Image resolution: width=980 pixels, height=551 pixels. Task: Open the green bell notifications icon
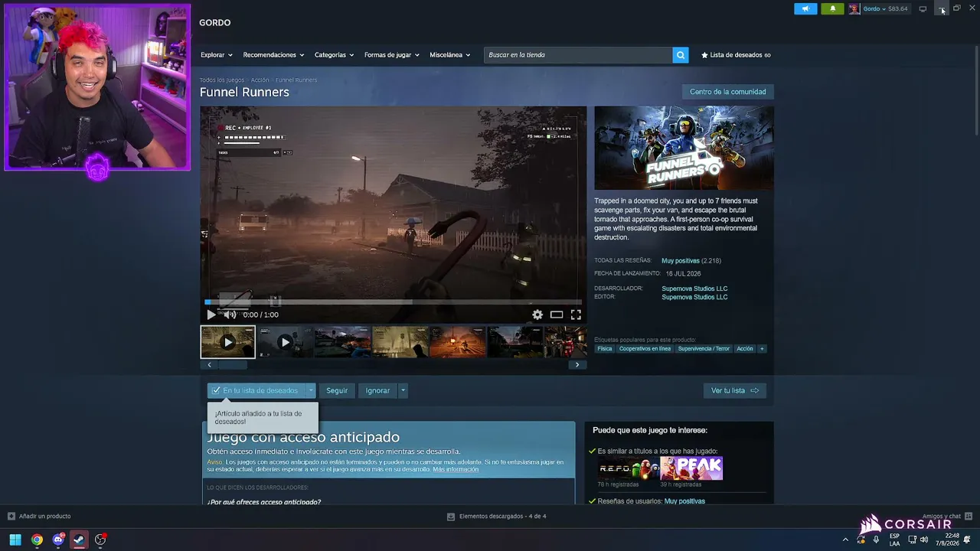pos(833,8)
